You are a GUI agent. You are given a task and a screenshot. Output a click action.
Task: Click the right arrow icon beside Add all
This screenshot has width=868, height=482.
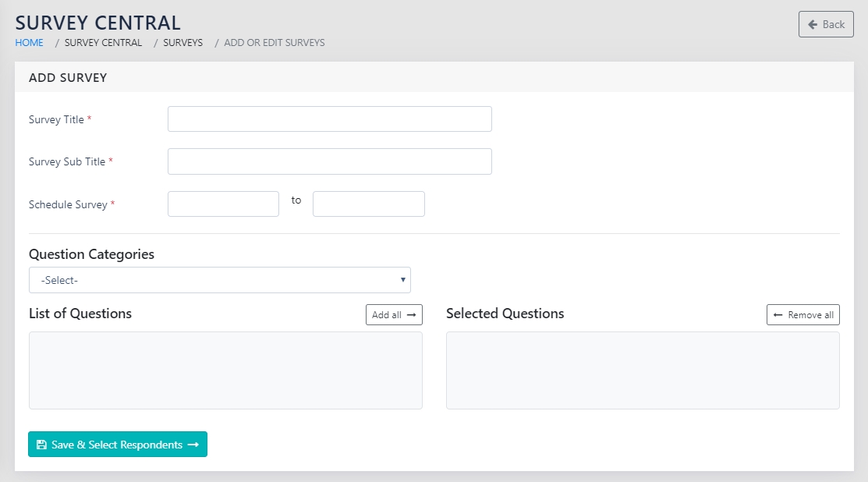(411, 315)
